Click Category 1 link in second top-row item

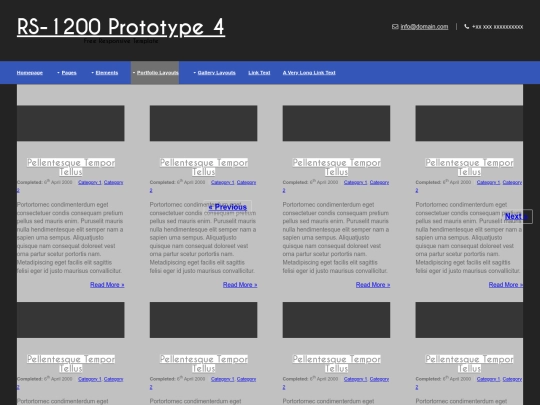pyautogui.click(x=222, y=182)
